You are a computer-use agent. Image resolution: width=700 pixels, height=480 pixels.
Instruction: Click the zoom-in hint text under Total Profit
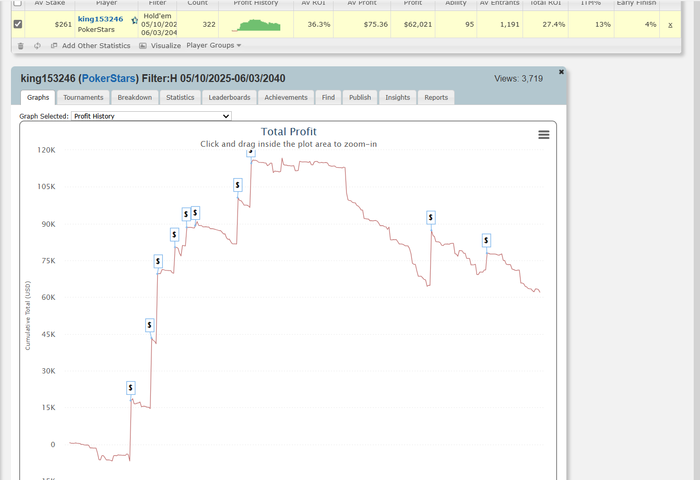(288, 144)
